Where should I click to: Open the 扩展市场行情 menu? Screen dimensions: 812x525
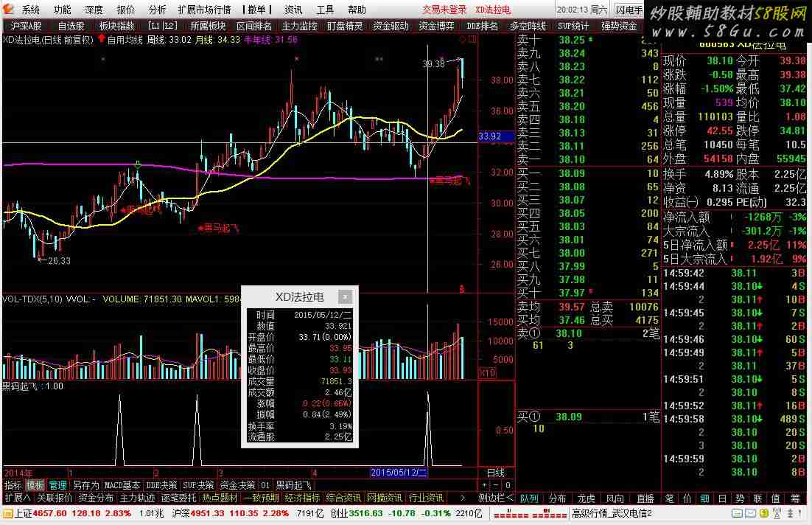[x=204, y=10]
